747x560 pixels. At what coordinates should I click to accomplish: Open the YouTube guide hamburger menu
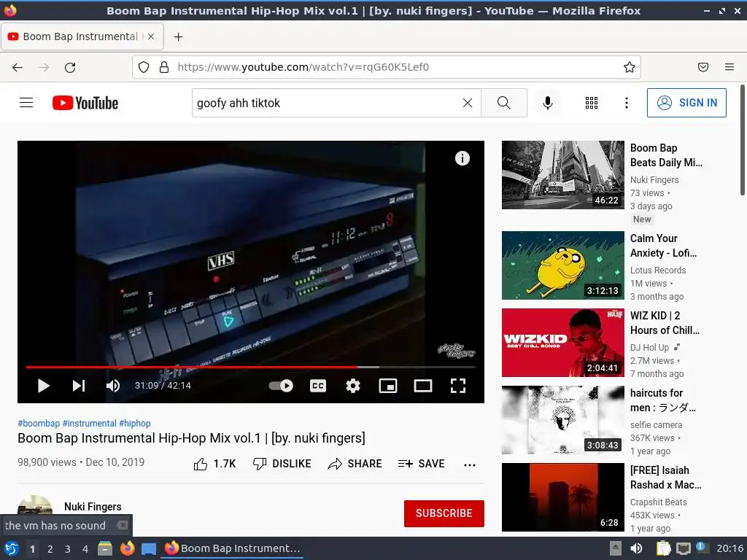[26, 103]
